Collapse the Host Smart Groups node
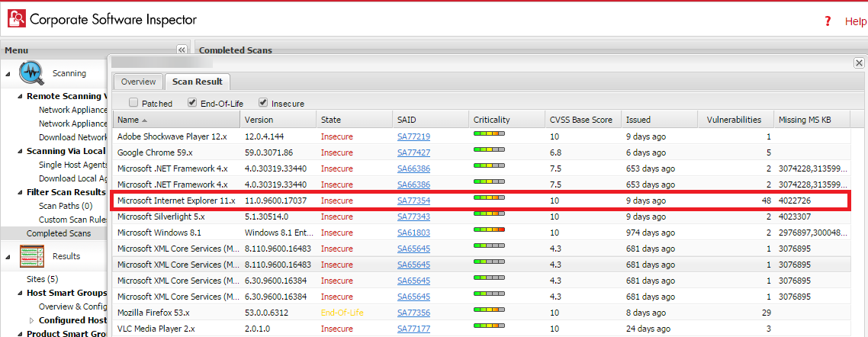The width and height of the screenshot is (868, 337). [21, 293]
